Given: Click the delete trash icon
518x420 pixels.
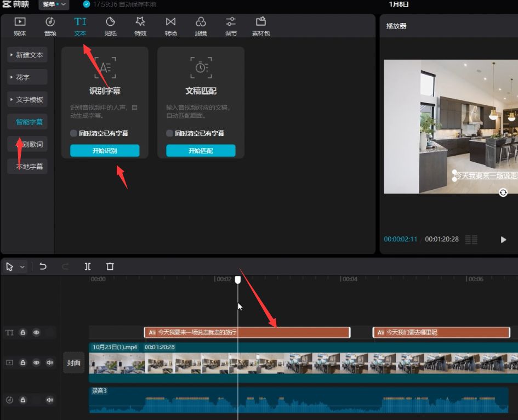Looking at the screenshot, I should pos(110,266).
